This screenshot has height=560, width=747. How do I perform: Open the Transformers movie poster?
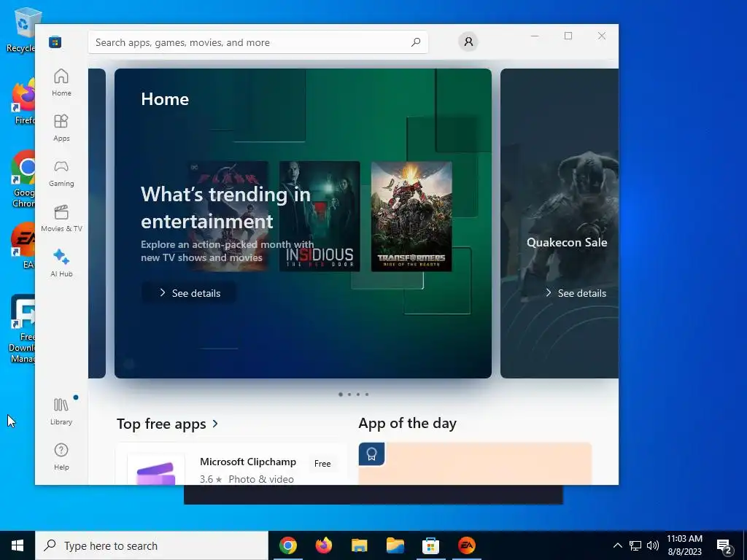pyautogui.click(x=411, y=216)
